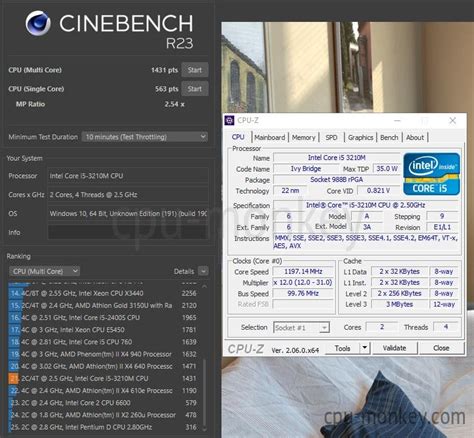Start the CPU Single Core test
474x438 pixels.
click(x=195, y=89)
